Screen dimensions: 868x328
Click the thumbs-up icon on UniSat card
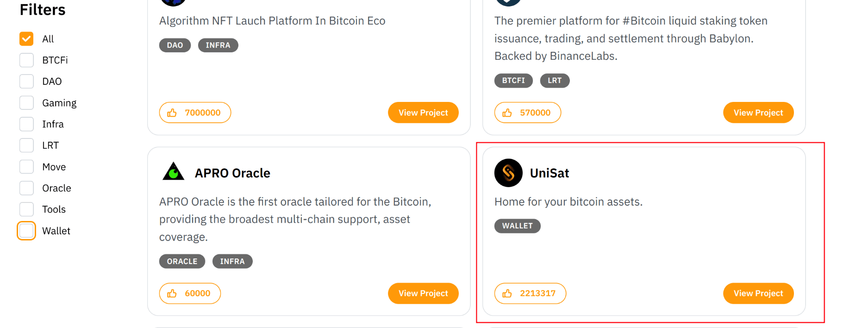(507, 293)
